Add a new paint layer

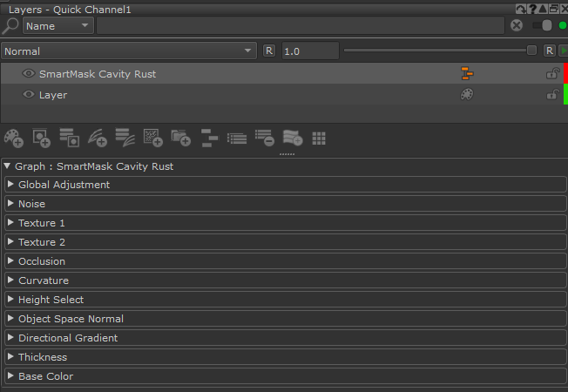pyautogui.click(x=14, y=138)
